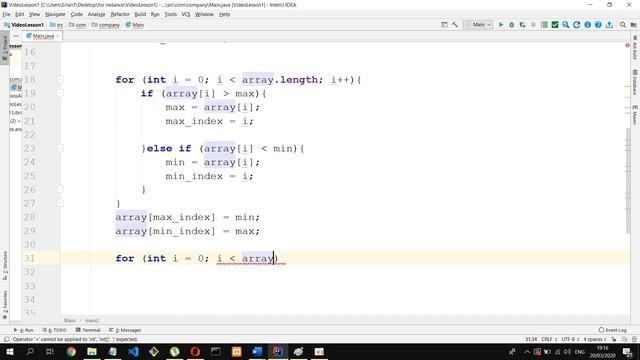Run Main with coverage
This screenshot has height=360, width=640.
coord(522,25)
